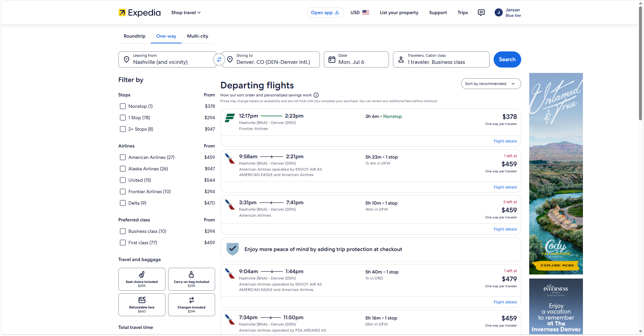Viewport: 644px width, 336px height.
Task: Click the Going to location pin icon
Action: coord(230,59)
